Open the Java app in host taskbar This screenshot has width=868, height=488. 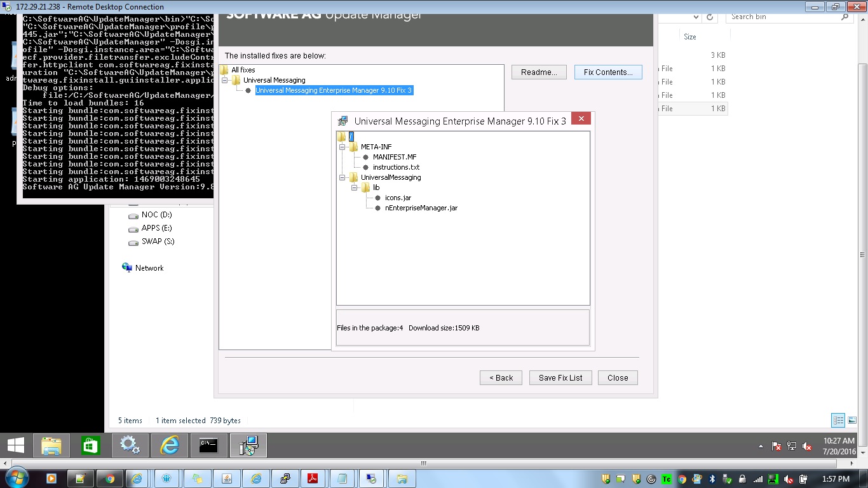[226, 478]
